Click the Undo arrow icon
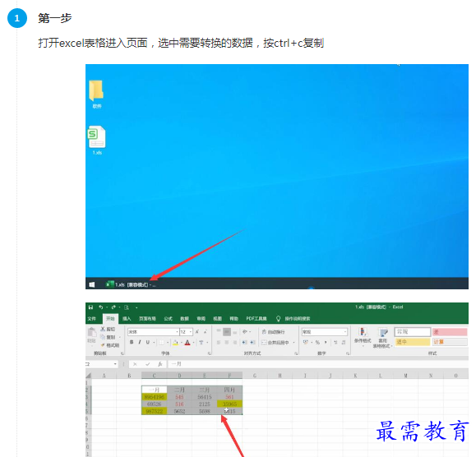Viewport: 476px width, 457px height. (x=101, y=307)
